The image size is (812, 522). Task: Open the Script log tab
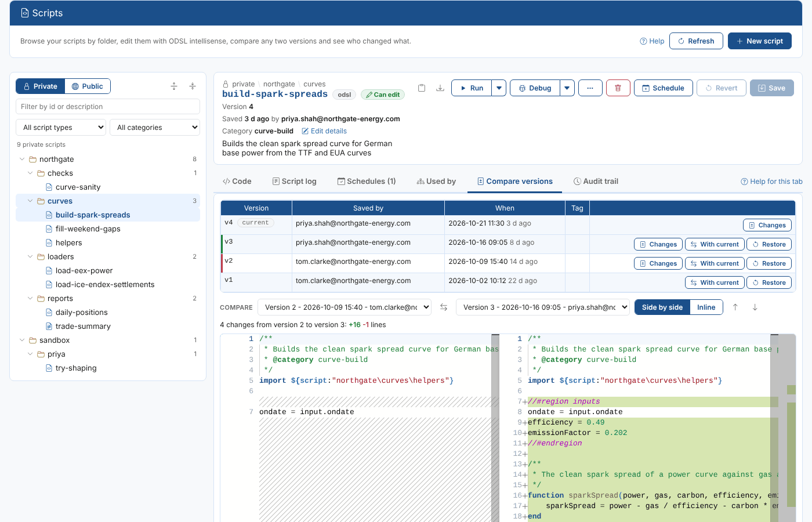(x=295, y=182)
